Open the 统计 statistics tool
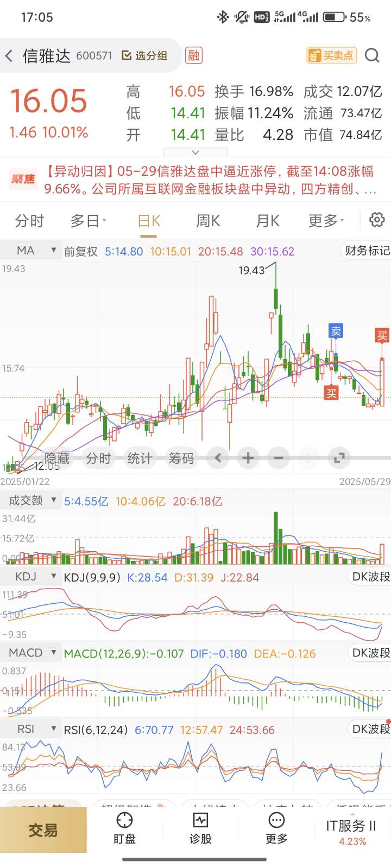The height and width of the screenshot is (868, 391). 140,458
